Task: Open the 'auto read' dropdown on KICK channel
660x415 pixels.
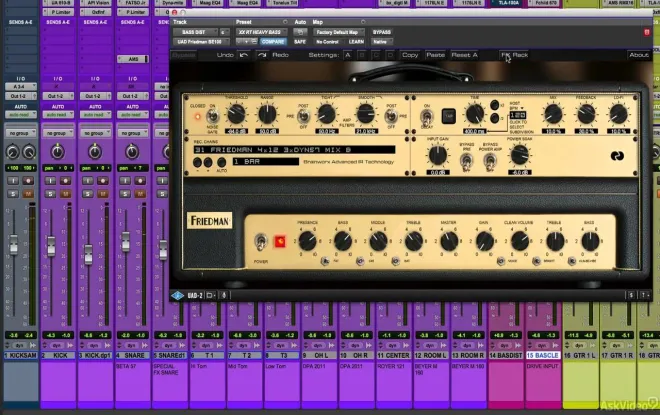Action: (x=58, y=114)
